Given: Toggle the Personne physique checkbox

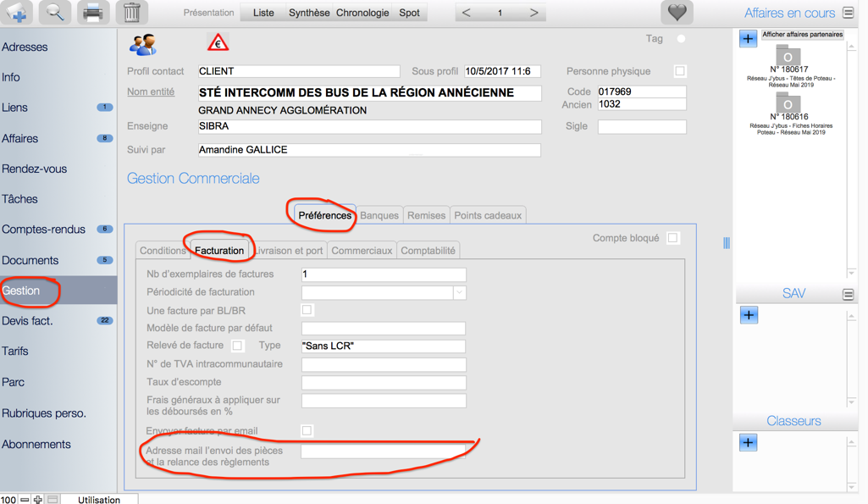Looking at the screenshot, I should [x=680, y=71].
